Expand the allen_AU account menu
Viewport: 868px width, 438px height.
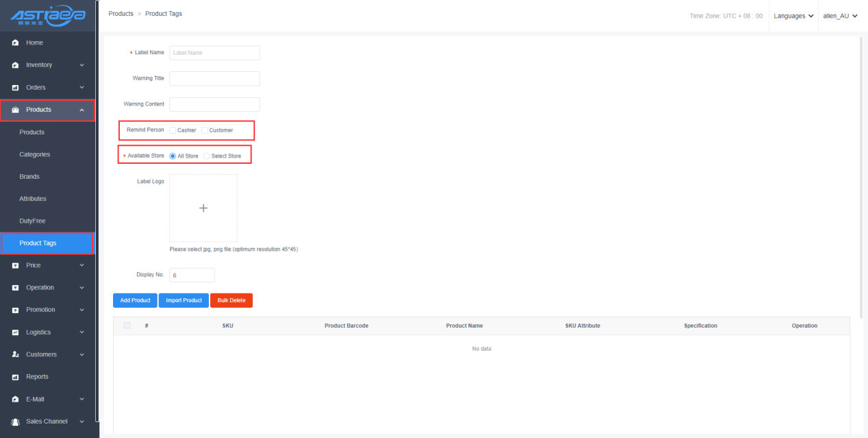click(840, 16)
